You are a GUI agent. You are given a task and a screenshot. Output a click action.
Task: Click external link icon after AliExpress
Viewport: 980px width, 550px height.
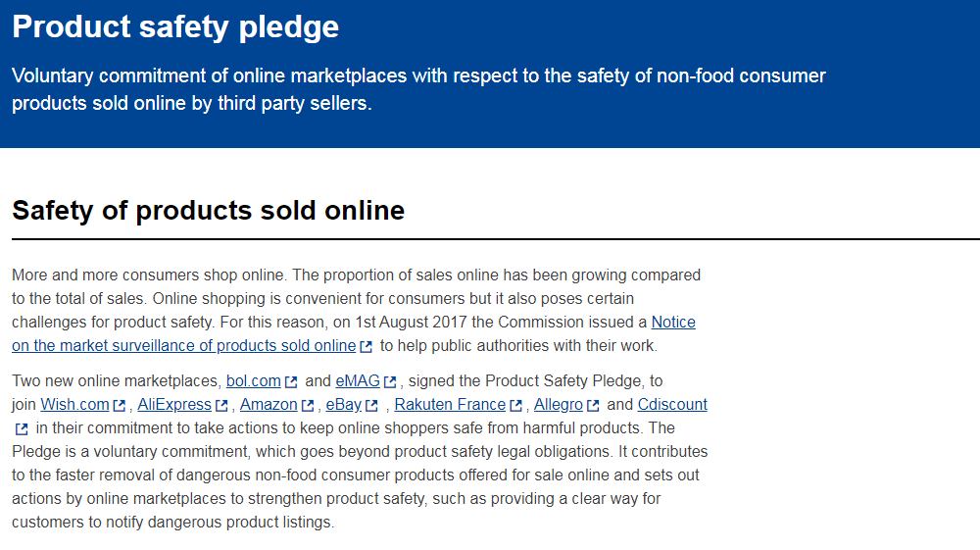click(221, 406)
